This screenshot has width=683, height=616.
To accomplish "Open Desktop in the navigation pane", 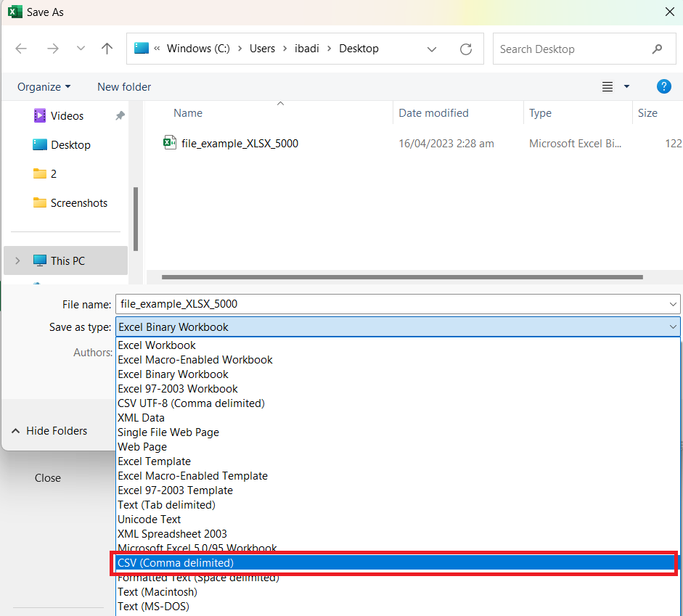I will pos(62,144).
